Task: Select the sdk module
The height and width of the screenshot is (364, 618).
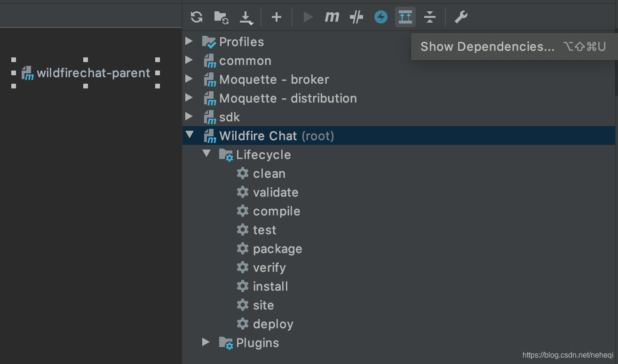Action: tap(230, 117)
